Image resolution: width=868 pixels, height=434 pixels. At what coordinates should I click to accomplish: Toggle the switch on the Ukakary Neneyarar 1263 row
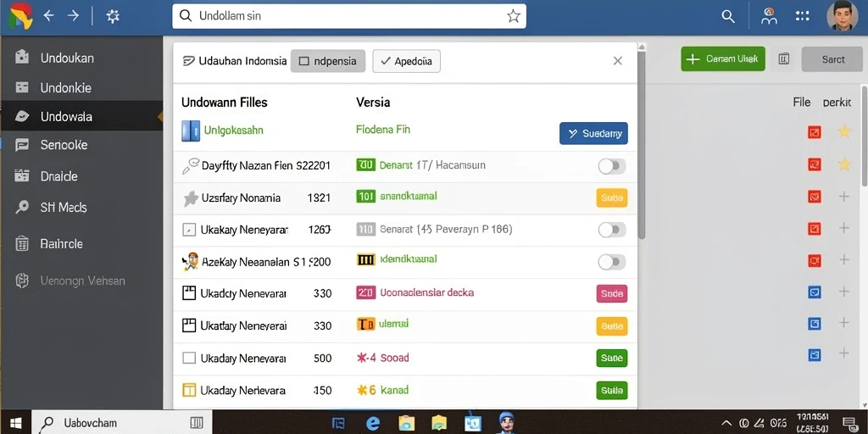point(612,230)
